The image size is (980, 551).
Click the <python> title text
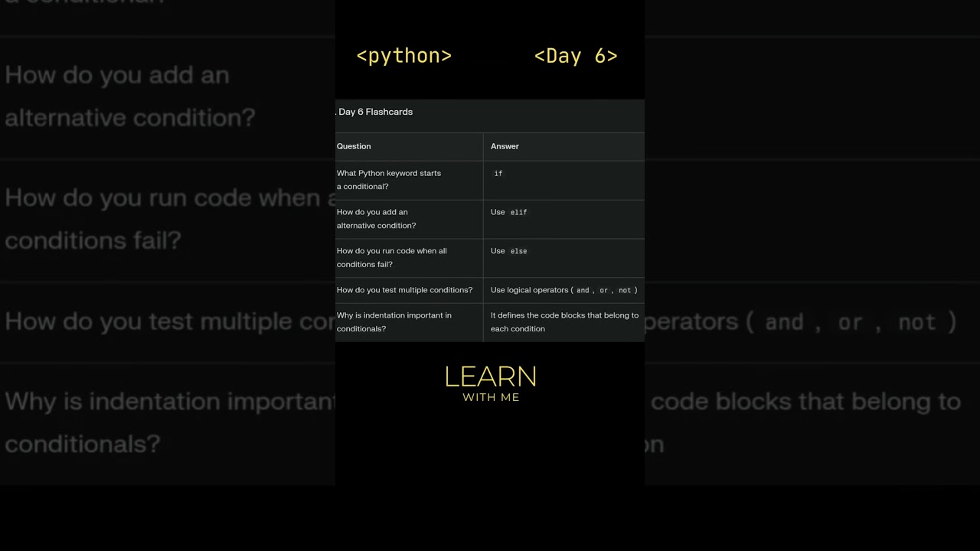click(x=403, y=56)
